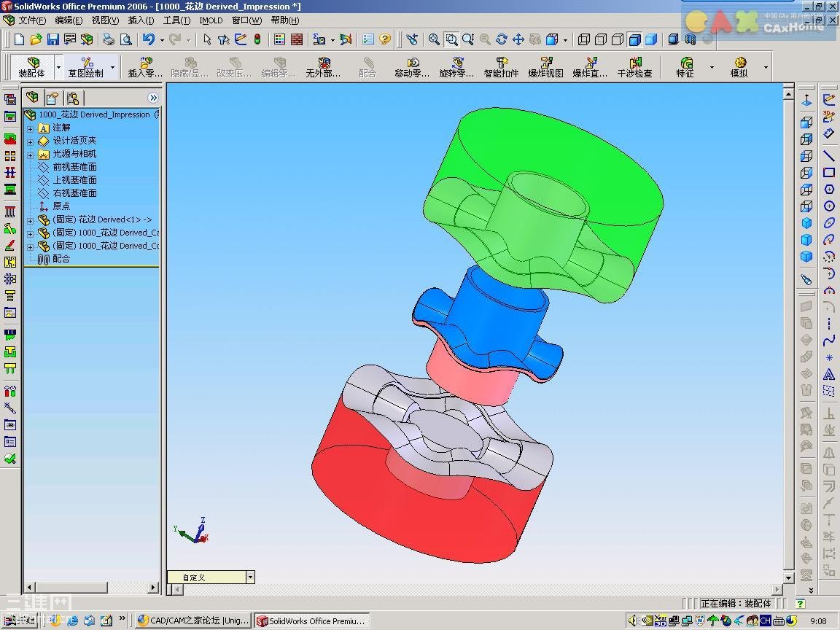The width and height of the screenshot is (840, 630).
Task: Save the assembly with the floppy disk icon
Action: tap(52, 39)
